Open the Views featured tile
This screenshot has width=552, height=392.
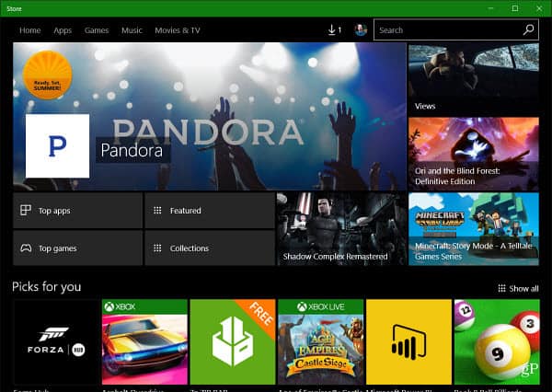pos(474,79)
